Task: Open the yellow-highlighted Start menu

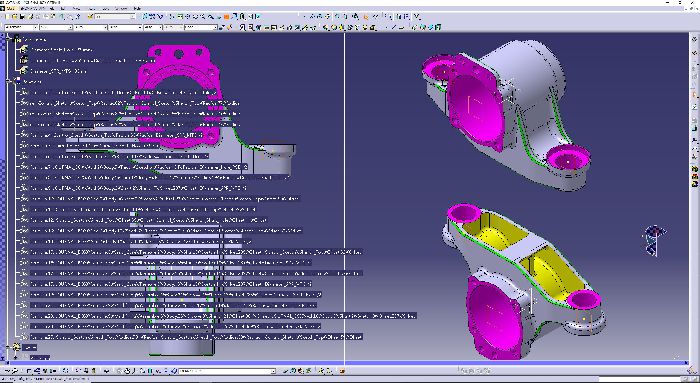Action: click(10, 8)
